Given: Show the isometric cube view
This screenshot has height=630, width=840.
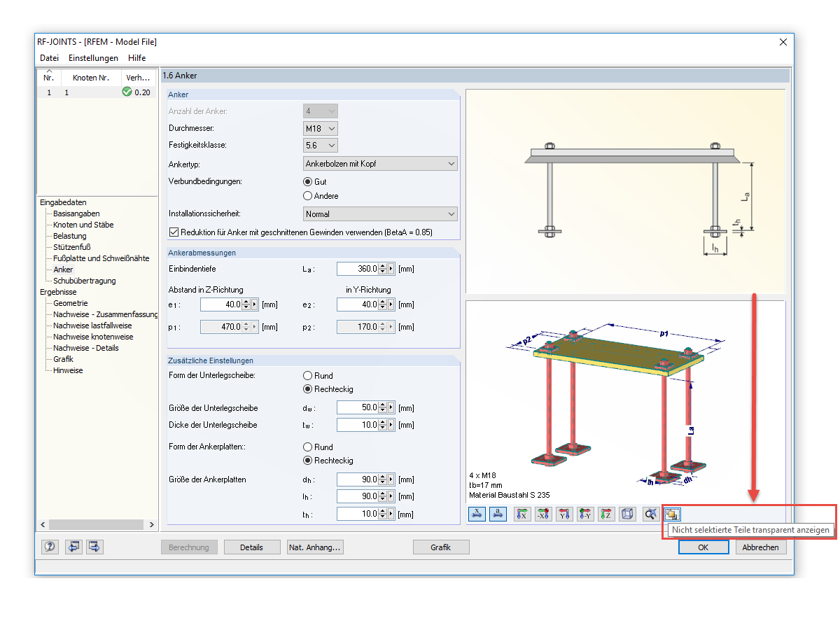Looking at the screenshot, I should (628, 514).
